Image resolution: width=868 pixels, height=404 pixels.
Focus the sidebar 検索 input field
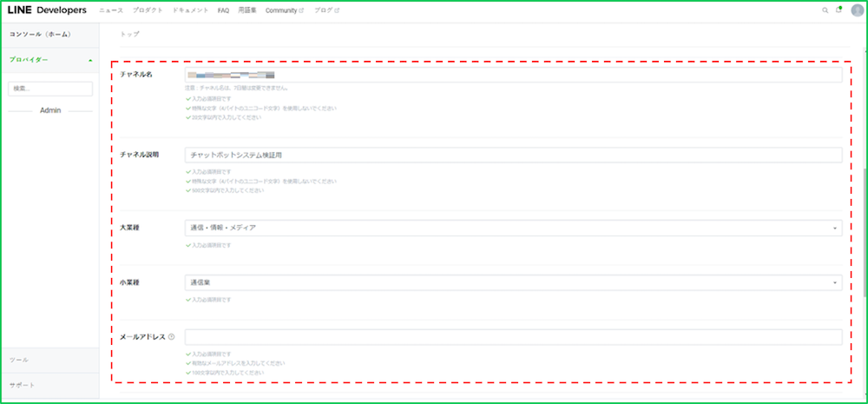coord(50,89)
